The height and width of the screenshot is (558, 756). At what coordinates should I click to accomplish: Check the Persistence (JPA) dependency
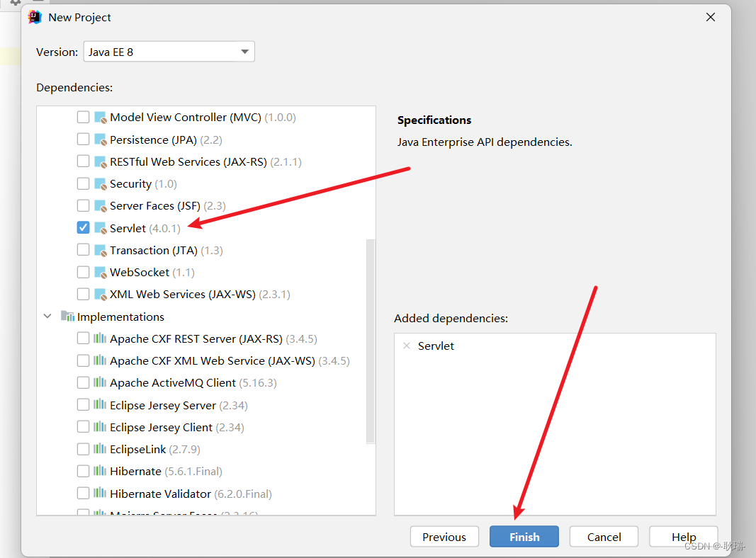coord(83,139)
